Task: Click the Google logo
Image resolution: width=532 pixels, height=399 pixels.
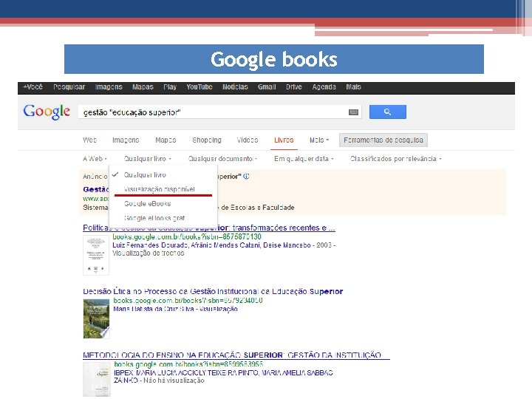Action: click(x=47, y=112)
